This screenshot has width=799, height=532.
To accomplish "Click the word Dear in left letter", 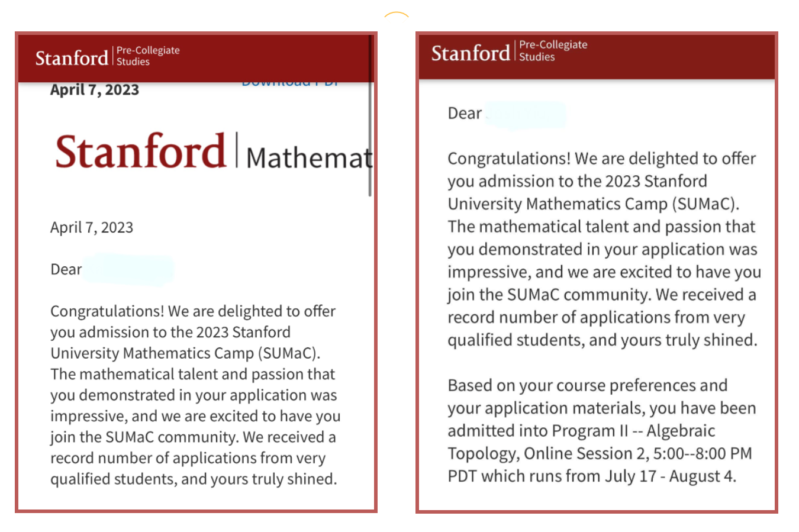I will (66, 270).
